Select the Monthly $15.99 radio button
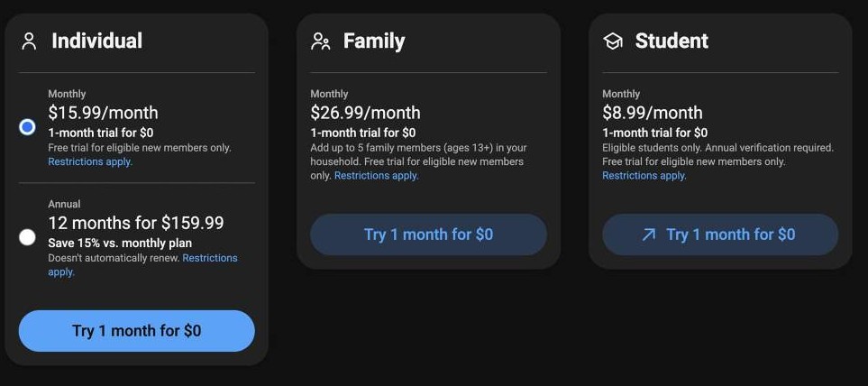868x386 pixels. pyautogui.click(x=27, y=127)
